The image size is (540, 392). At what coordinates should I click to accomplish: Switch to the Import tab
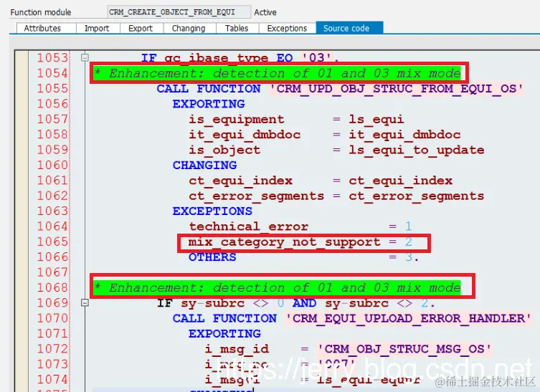click(98, 28)
